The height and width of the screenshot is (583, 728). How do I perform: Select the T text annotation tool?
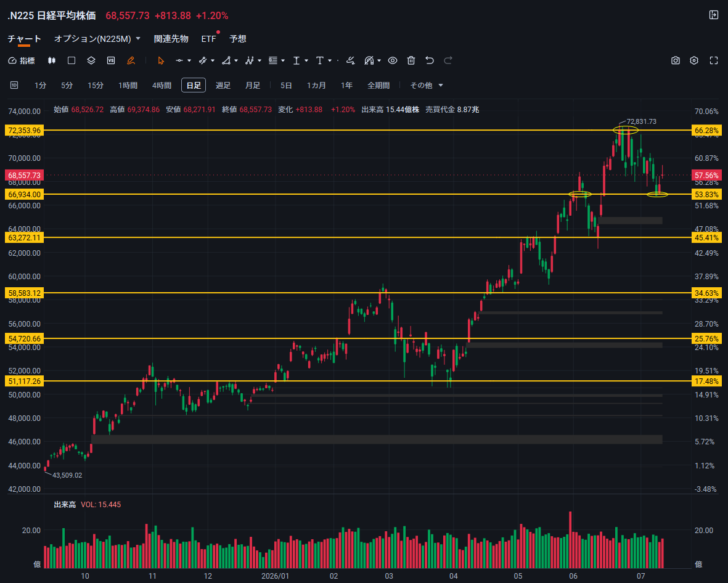tap(319, 60)
